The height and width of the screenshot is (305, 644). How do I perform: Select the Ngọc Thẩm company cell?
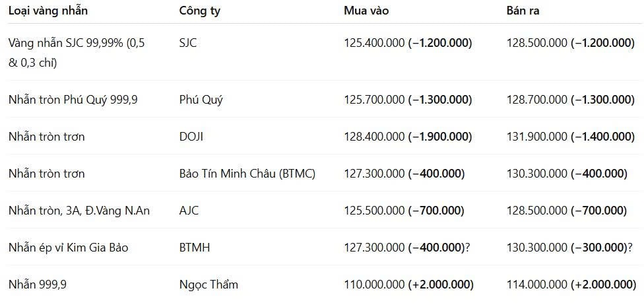tap(209, 285)
